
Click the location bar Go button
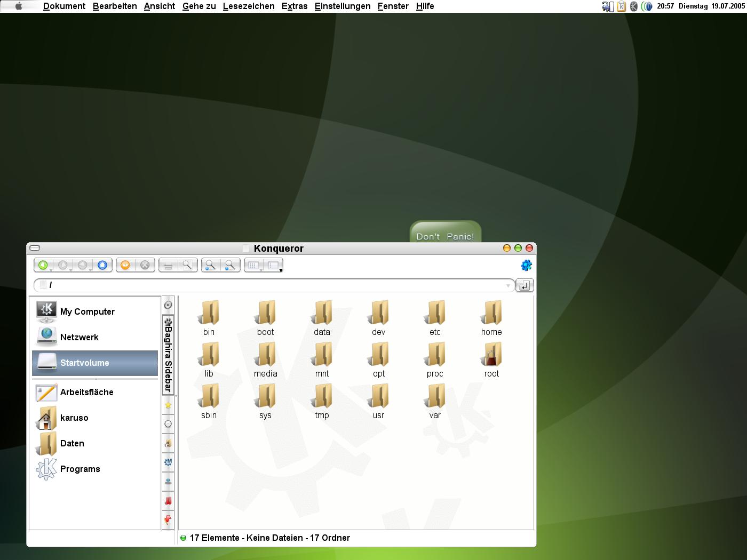coord(525,285)
